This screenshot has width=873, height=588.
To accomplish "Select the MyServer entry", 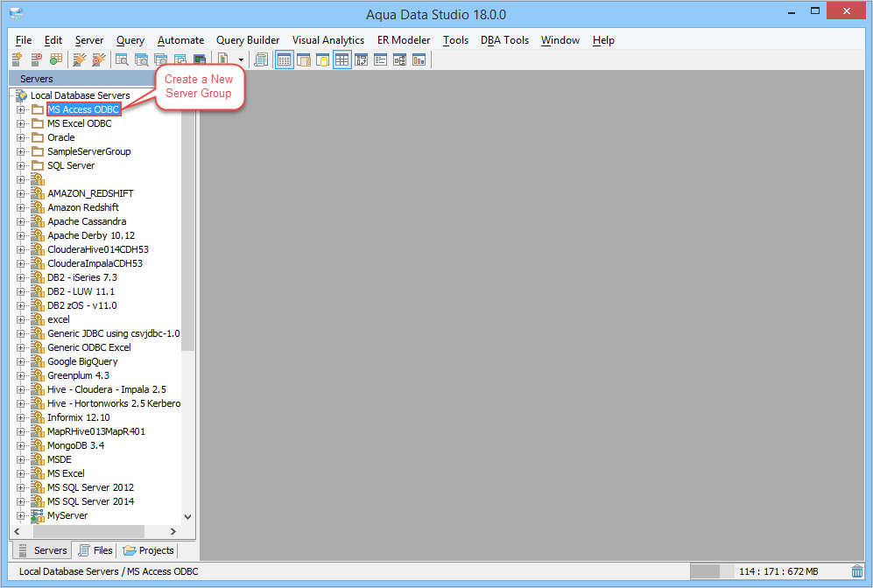I will click(x=67, y=515).
